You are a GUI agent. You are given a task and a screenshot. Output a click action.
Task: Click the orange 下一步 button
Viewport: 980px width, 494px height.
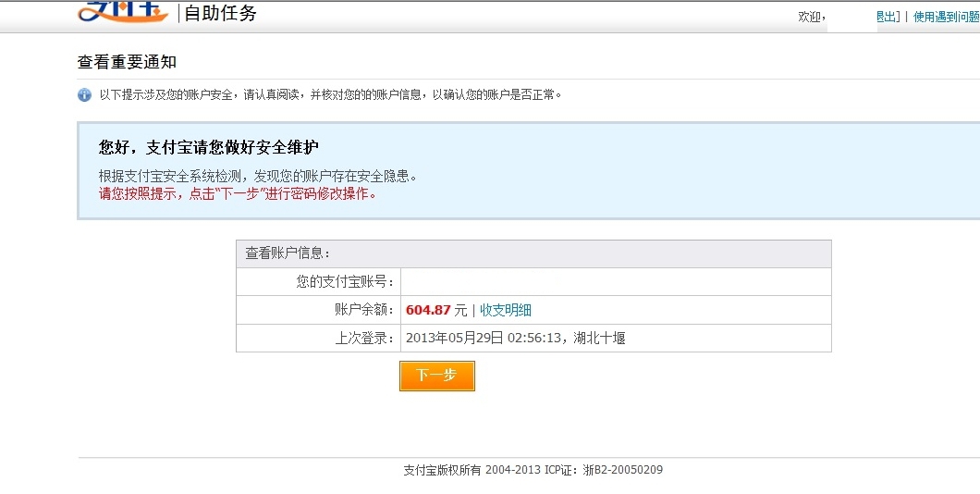[437, 376]
